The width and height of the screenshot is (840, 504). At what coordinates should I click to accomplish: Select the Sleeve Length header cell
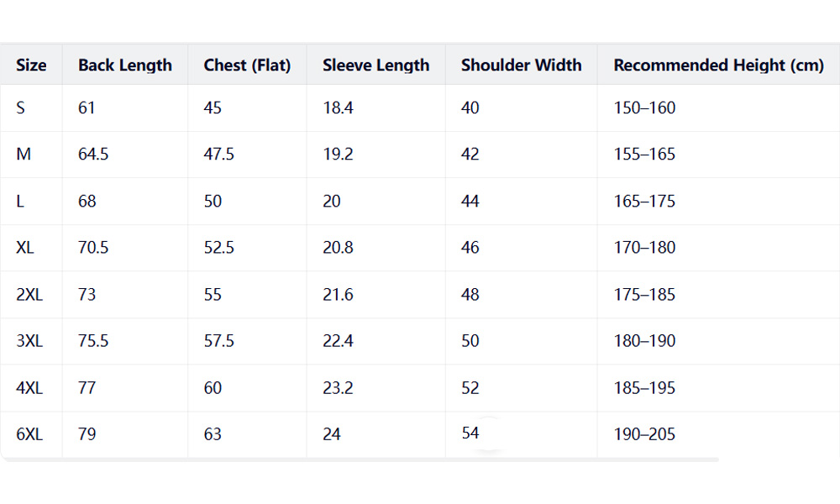(x=375, y=66)
